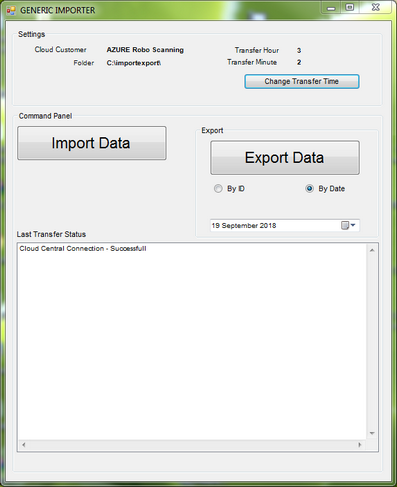Open the export date calendar dropdown
Screen dimensions: 397x487
click(x=349, y=225)
